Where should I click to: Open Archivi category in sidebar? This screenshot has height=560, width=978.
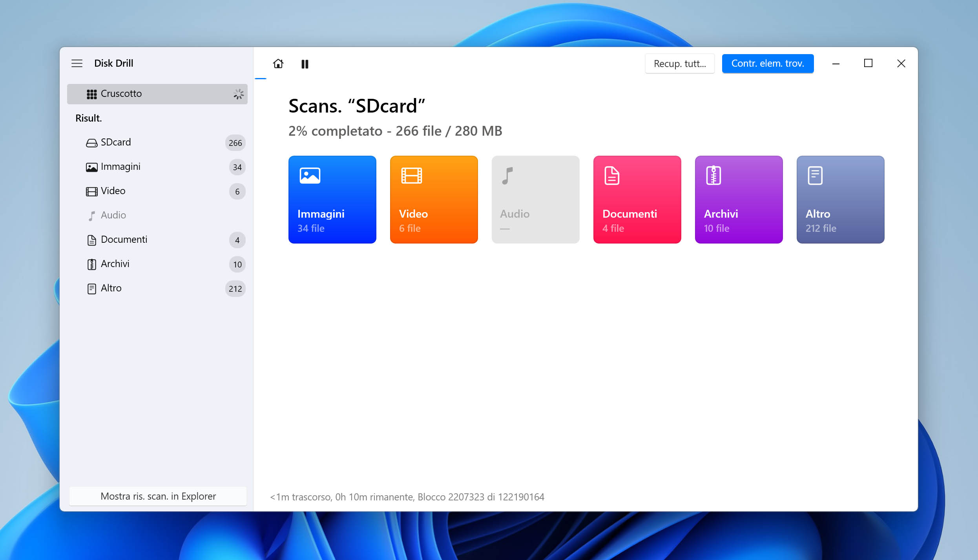pos(157,264)
